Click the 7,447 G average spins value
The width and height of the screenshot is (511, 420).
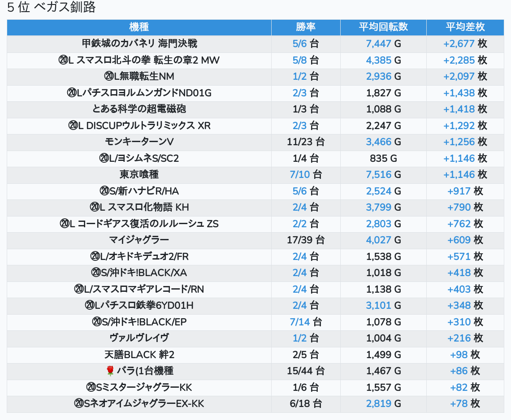click(x=383, y=43)
